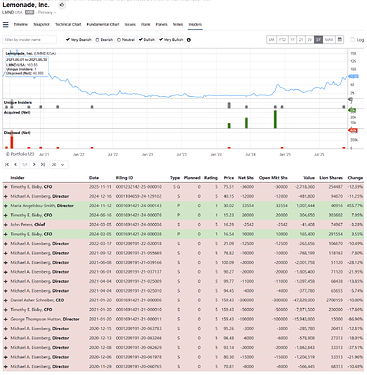The image size is (367, 375).
Task: Sort table by the Open Mkt Shs header
Action: (x=273, y=178)
